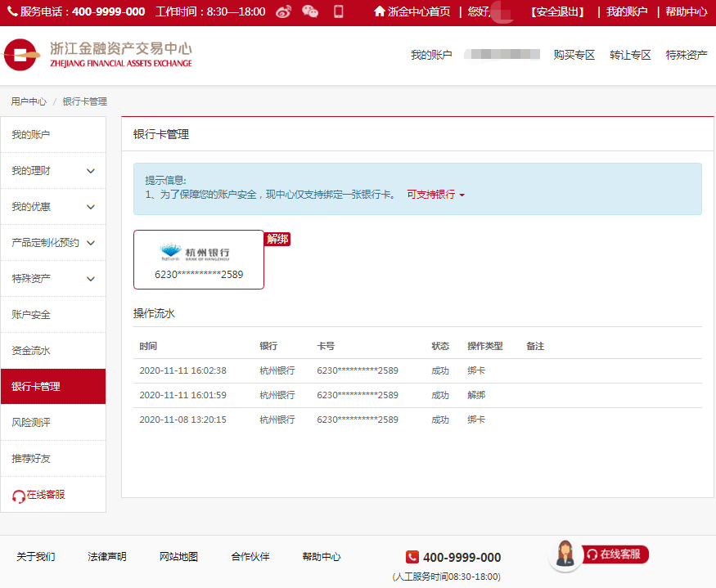Click 安全退出 to log out
This screenshot has width=716, height=588.
558,11
